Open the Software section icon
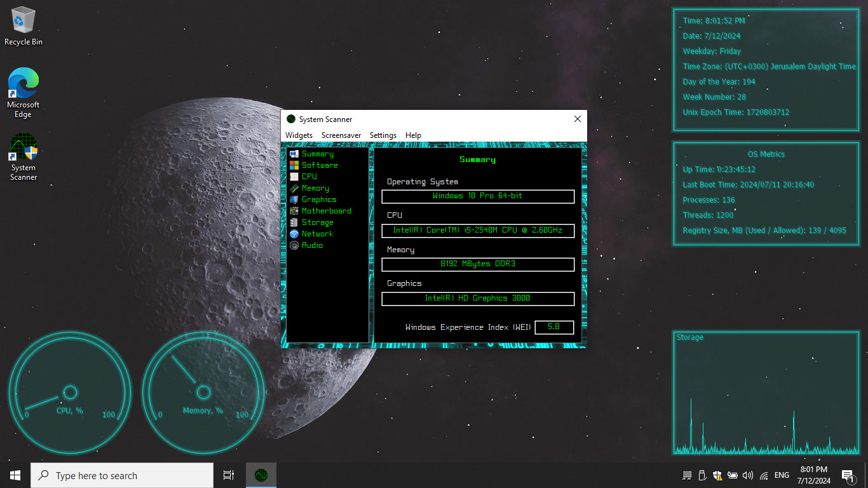This screenshot has height=488, width=868. 294,165
